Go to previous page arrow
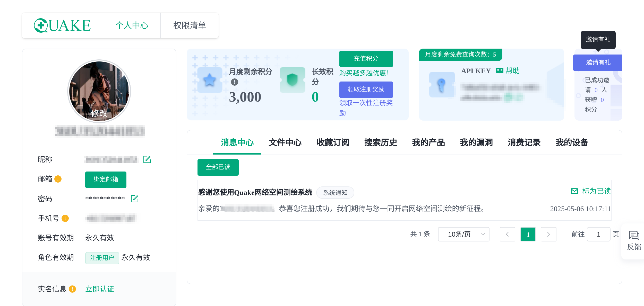This screenshot has height=306, width=644. (x=507, y=234)
